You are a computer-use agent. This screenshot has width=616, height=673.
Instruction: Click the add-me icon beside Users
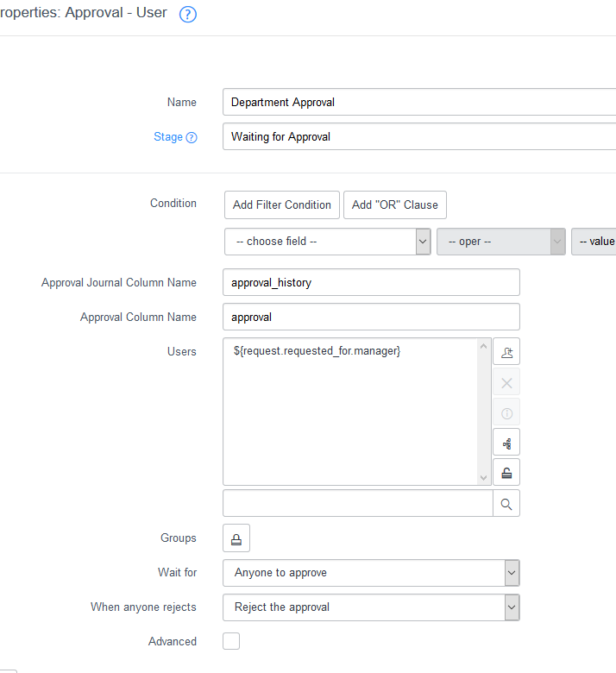click(x=506, y=351)
